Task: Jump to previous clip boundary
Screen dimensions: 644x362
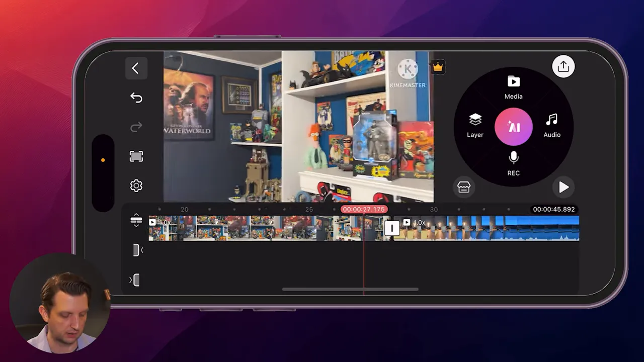Action: click(x=136, y=250)
